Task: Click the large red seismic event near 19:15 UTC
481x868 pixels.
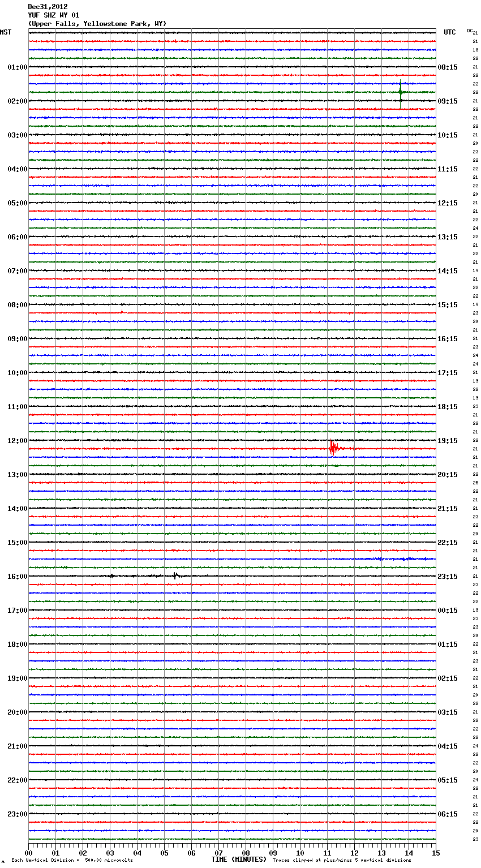Action: click(x=334, y=448)
